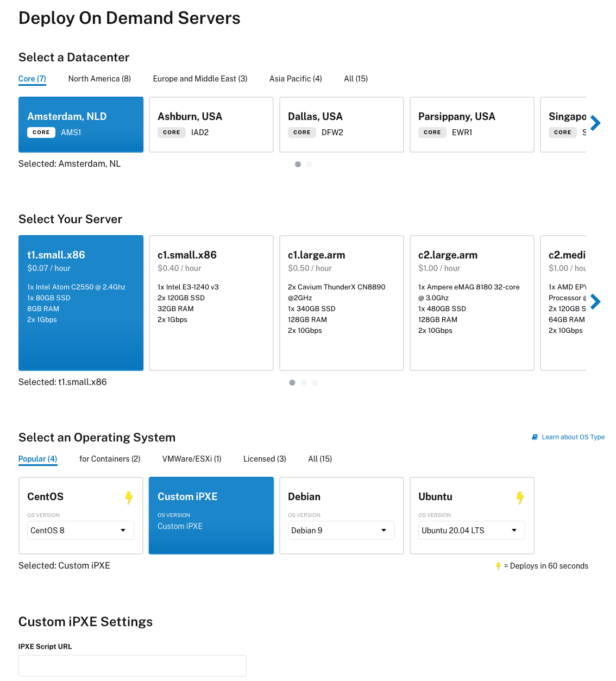Viewport: 616px width, 681px height.
Task: Show All (15) operating systems tab
Action: pos(320,459)
